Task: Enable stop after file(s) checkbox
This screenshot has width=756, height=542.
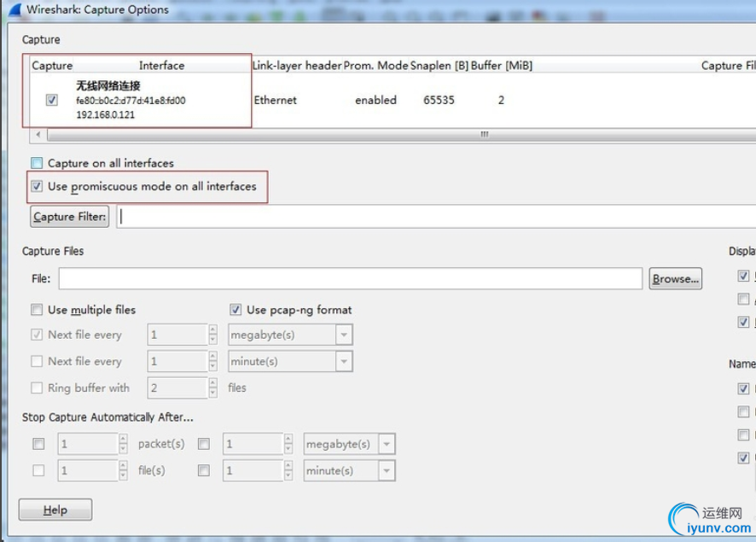Action: (38, 470)
